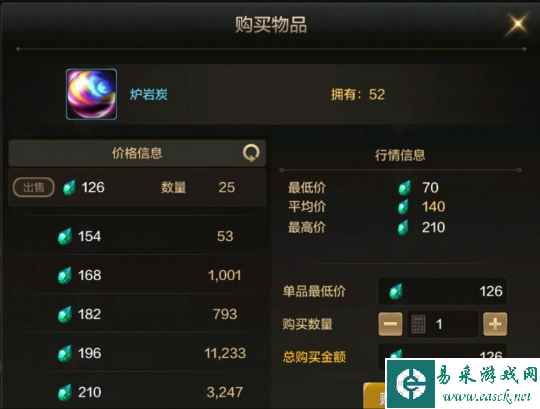This screenshot has width=540, height=409.
Task: Click the 单品最低价 price field
Action: pyautogui.click(x=443, y=291)
